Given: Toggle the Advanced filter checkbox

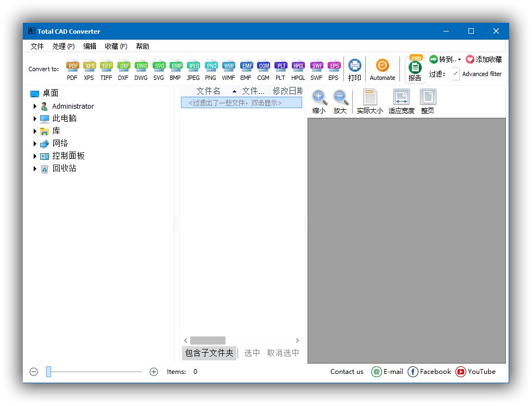Looking at the screenshot, I should coord(456,74).
